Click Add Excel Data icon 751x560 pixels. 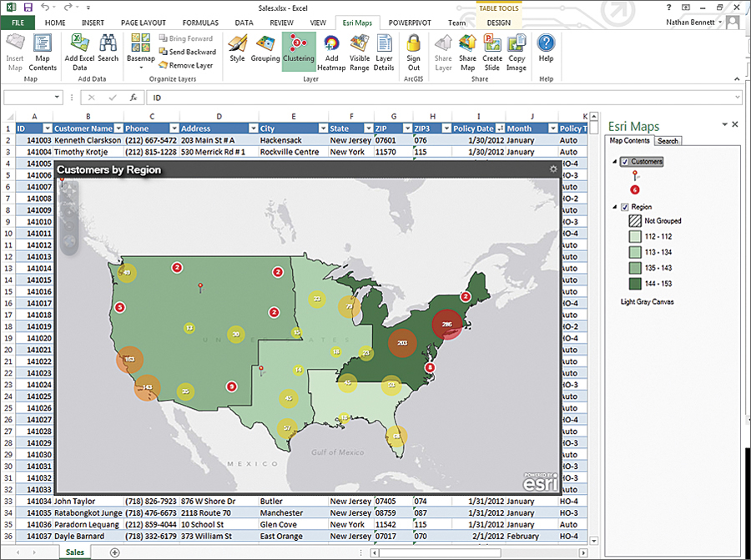point(79,53)
